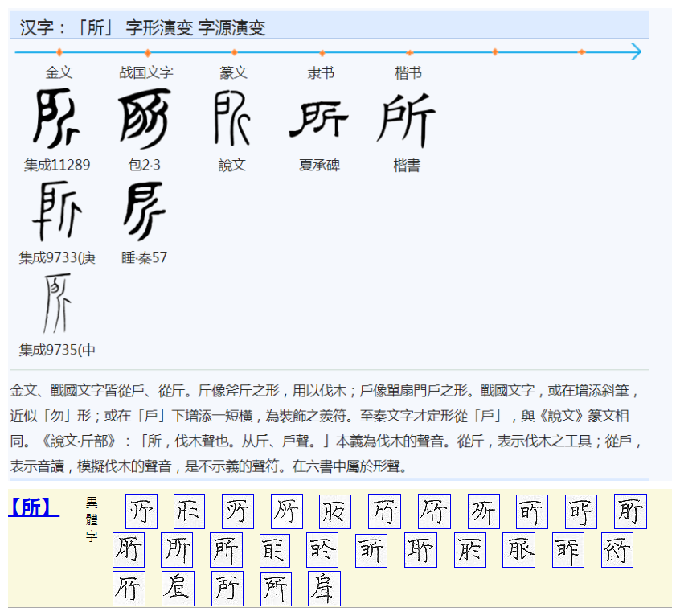
Task: Open the thin-stroke 集成9735 glyph image
Action: pyautogui.click(x=57, y=303)
